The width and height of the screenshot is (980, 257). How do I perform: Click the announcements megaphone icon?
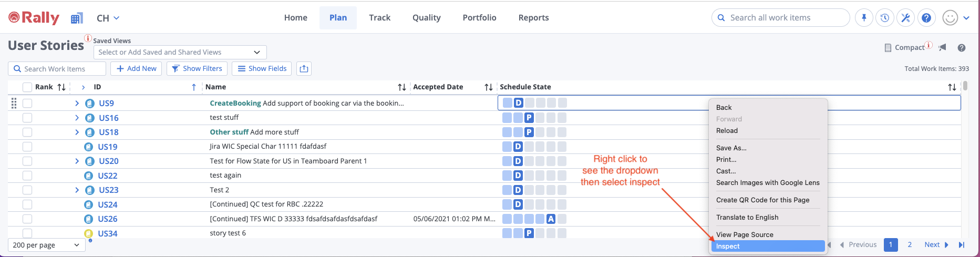pyautogui.click(x=943, y=48)
